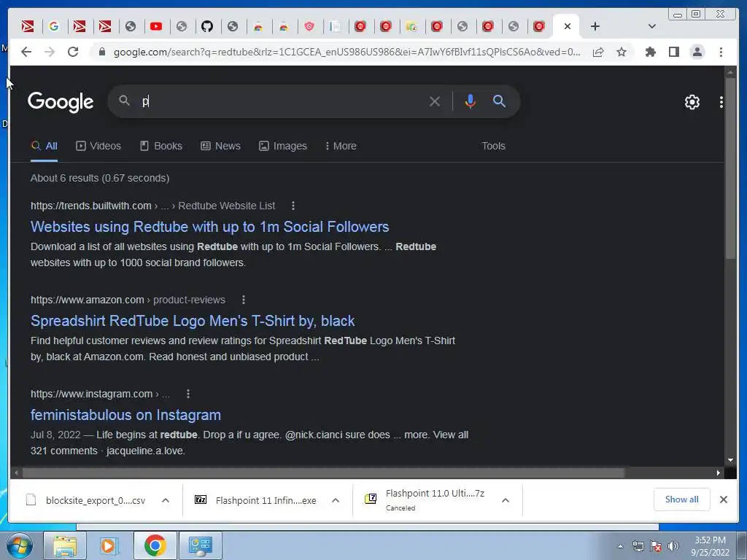Screen dimensions: 747x560
Task: Click horizontal scroll right arrow
Action: (x=719, y=472)
